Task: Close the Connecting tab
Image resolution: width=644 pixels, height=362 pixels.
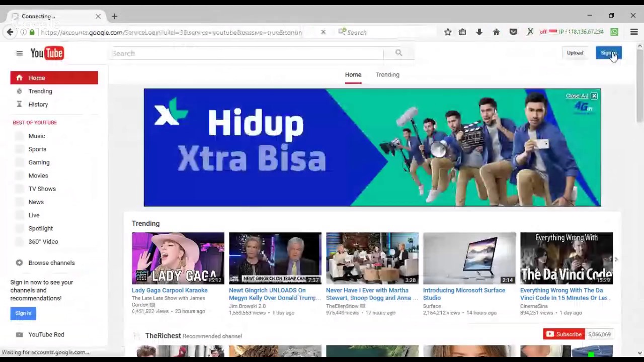Action: tap(98, 17)
